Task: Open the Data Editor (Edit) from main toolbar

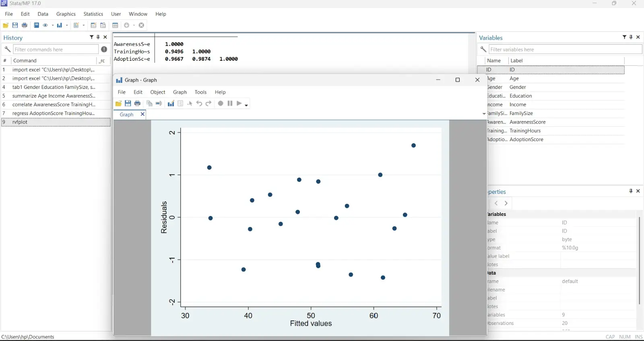Action: click(93, 25)
